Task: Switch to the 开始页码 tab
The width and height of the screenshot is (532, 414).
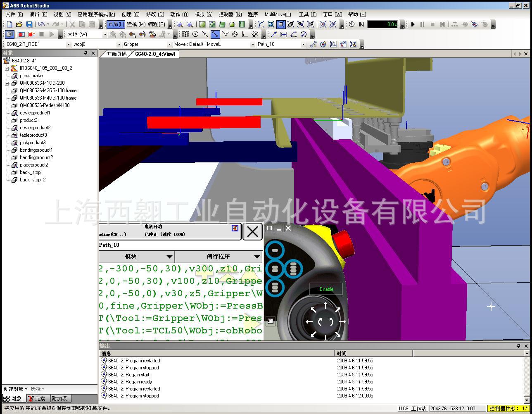Action: point(116,54)
